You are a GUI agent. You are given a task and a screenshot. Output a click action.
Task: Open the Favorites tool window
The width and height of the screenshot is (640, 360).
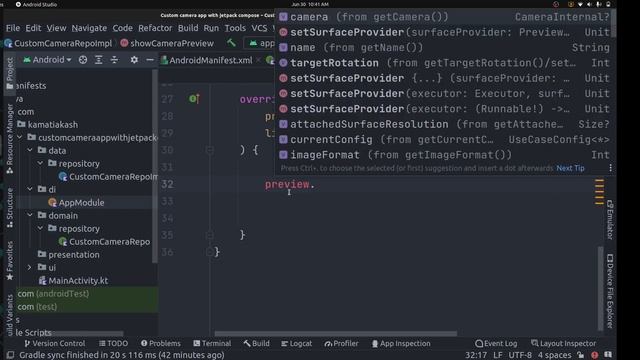coord(10,260)
